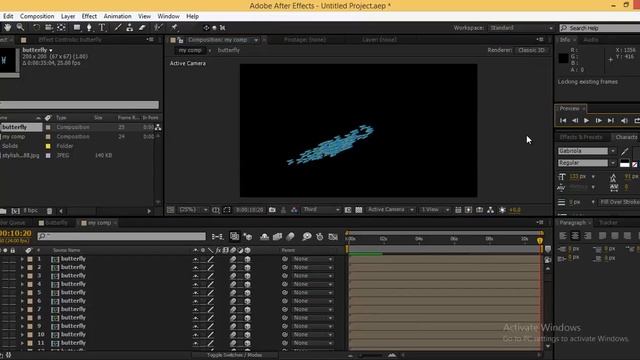Screen dimensions: 640x360
Task: Play the preview
Action: [587, 121]
